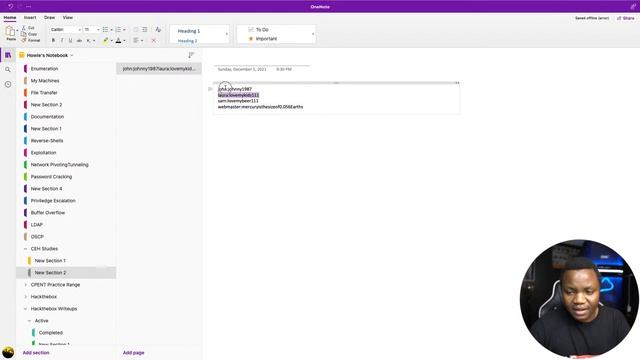Expand the tags gallery arrow
This screenshot has height=360, width=640.
tap(313, 34)
